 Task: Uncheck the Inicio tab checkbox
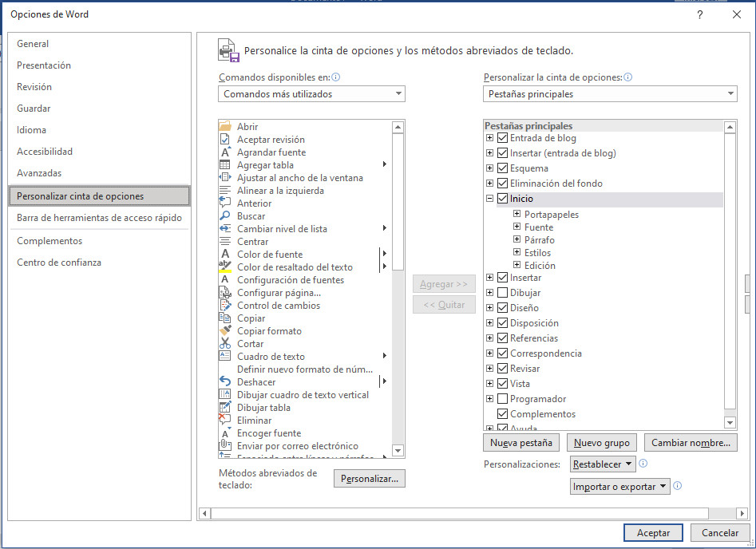[502, 198]
